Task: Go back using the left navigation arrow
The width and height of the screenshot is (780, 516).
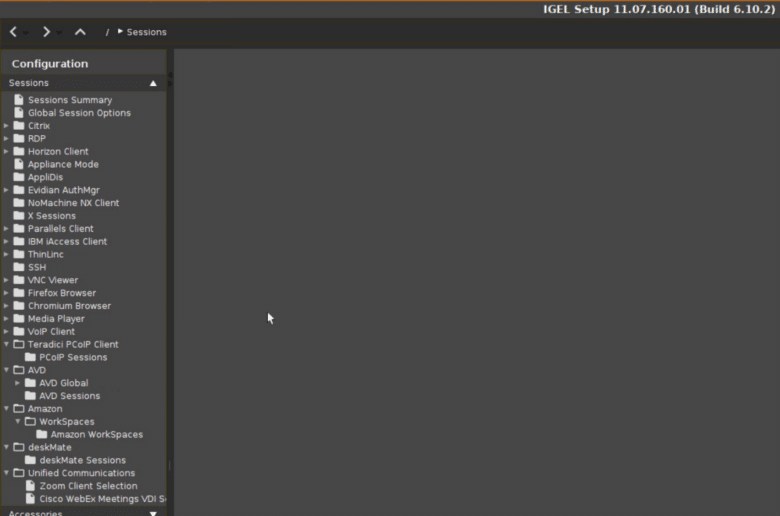Action: pos(13,32)
